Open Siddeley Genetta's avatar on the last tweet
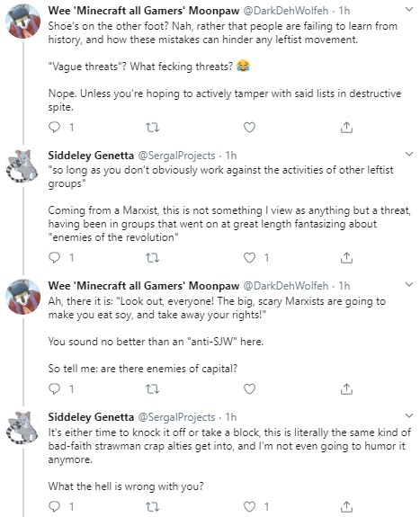Screen dimensions: 420x517 click(x=23, y=427)
